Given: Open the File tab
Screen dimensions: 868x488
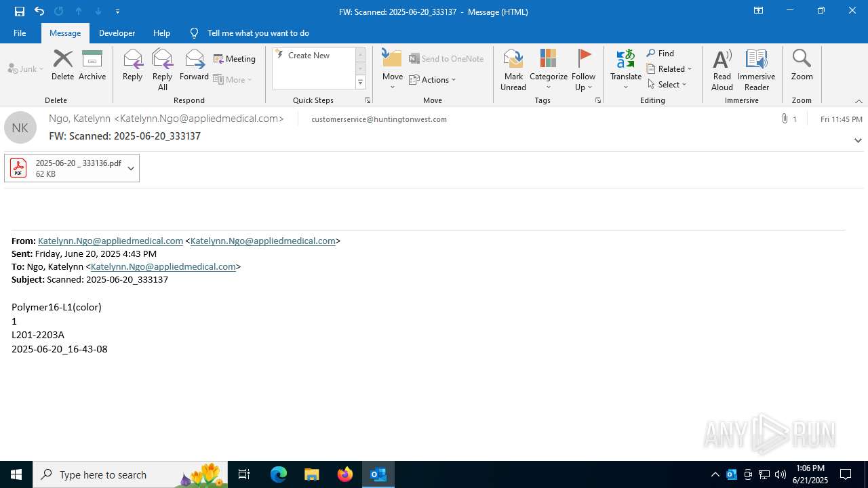Looking at the screenshot, I should [20, 33].
